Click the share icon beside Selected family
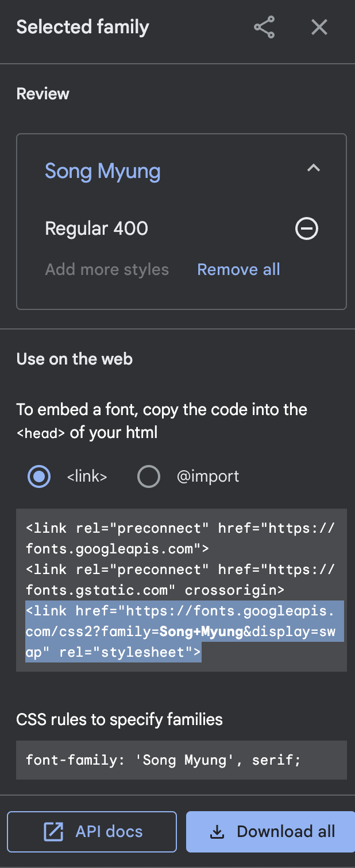The height and width of the screenshot is (868, 355). click(x=264, y=27)
